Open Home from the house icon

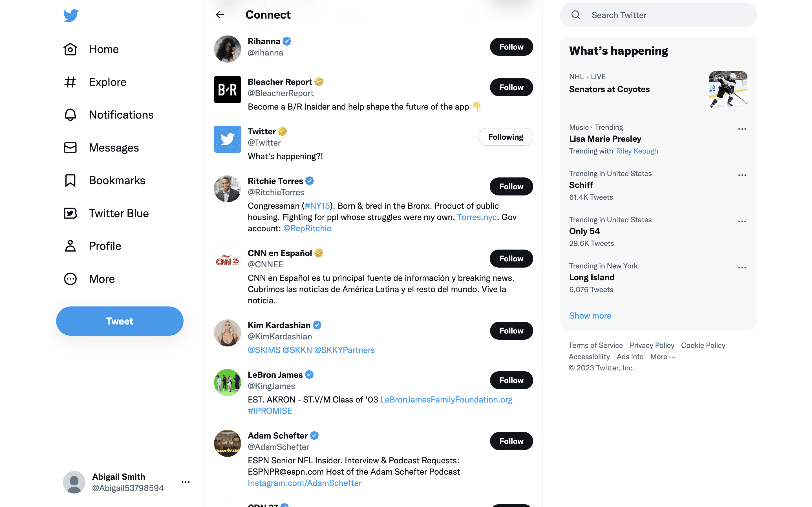[x=70, y=49]
